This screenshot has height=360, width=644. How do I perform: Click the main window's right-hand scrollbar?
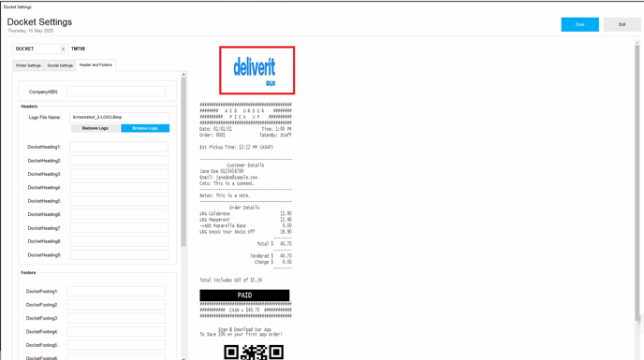[637, 180]
